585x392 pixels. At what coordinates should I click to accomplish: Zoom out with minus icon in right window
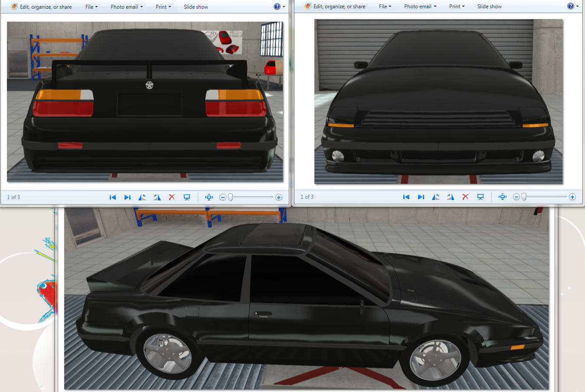click(x=516, y=197)
